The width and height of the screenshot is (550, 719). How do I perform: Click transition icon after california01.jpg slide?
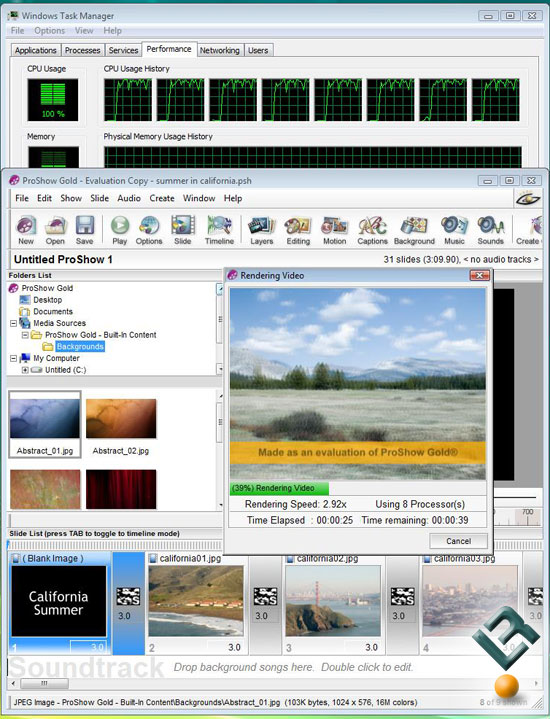(265, 597)
